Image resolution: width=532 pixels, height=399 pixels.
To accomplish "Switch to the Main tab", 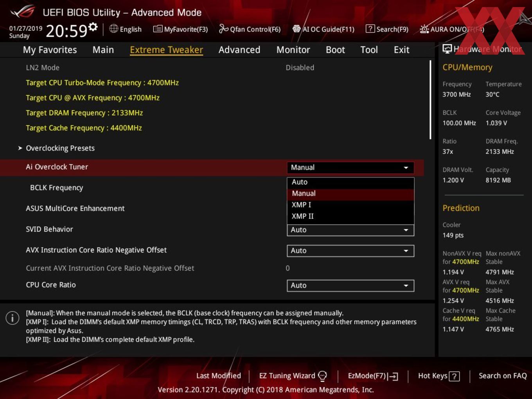I will [103, 50].
